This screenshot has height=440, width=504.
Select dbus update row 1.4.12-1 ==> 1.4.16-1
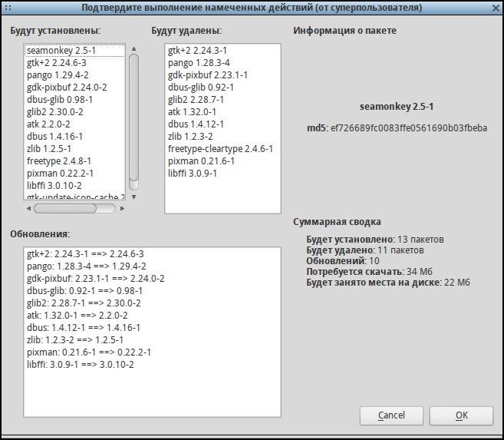pyautogui.click(x=152, y=327)
